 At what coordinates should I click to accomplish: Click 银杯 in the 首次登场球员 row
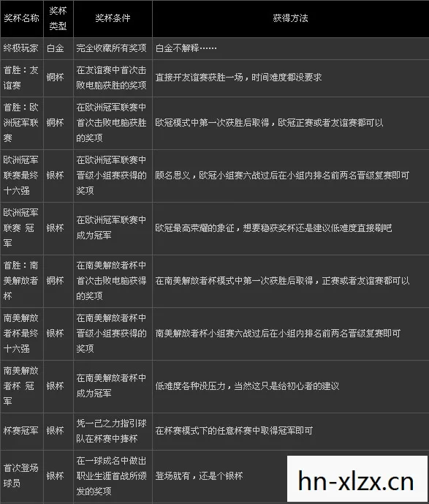point(56,476)
